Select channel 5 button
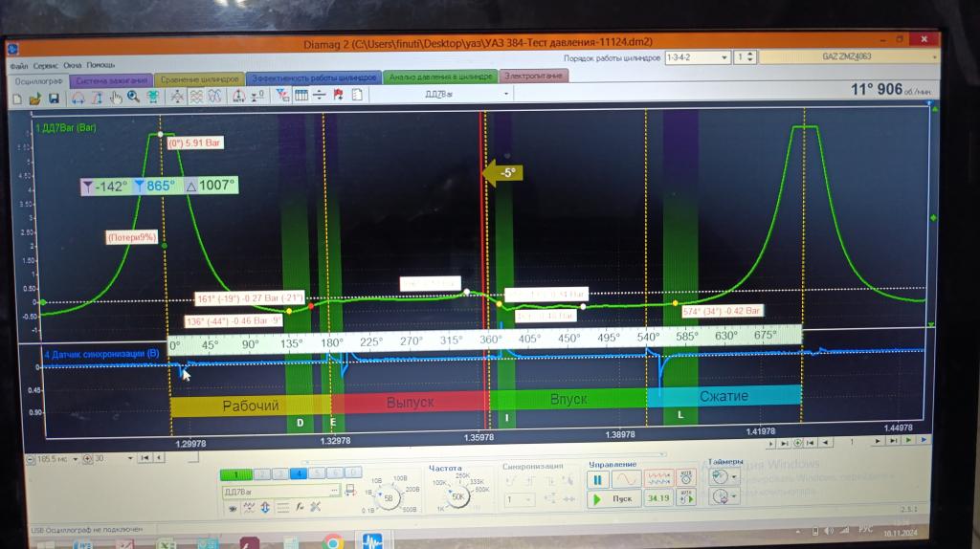The image size is (980, 549). (317, 473)
